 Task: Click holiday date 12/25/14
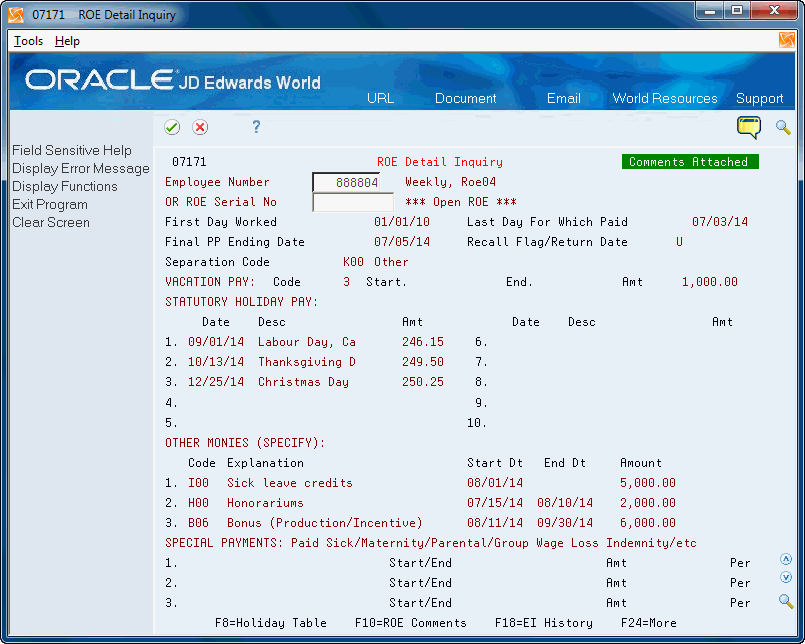pyautogui.click(x=216, y=382)
